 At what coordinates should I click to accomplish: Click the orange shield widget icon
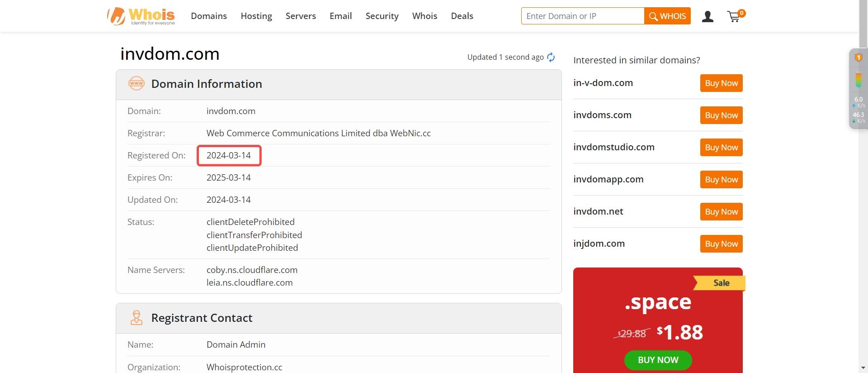click(x=858, y=57)
